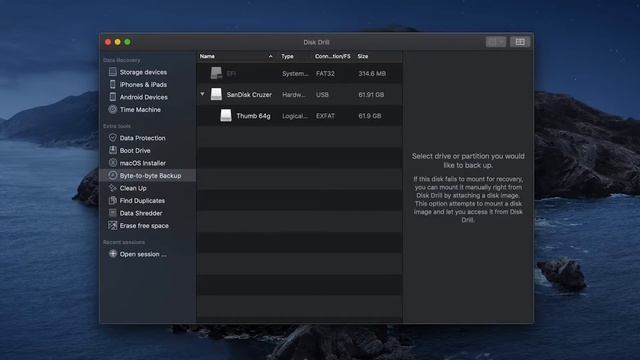Click the Erase free space icon
This screenshot has height=360, width=640.
[113, 225]
